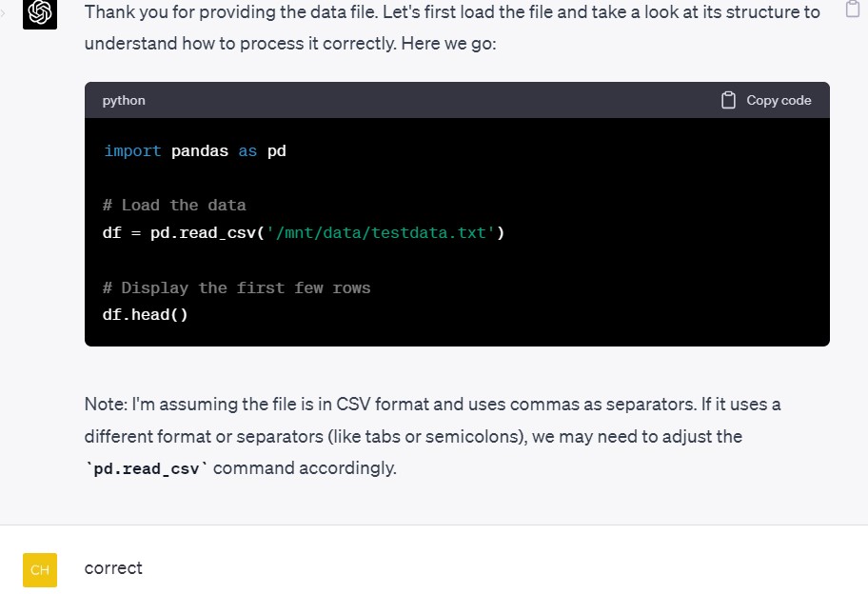This screenshot has height=594, width=868.
Task: Expand the small chevron left of the ChatGPT avatar
Action: click(x=3, y=12)
